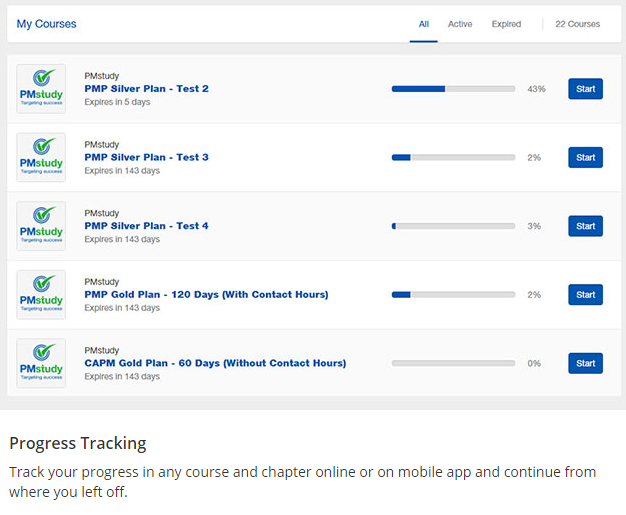Open PMstudy logo for PMP Silver Plan - Test 2
Image resolution: width=626 pixels, height=515 pixels.
coord(41,89)
